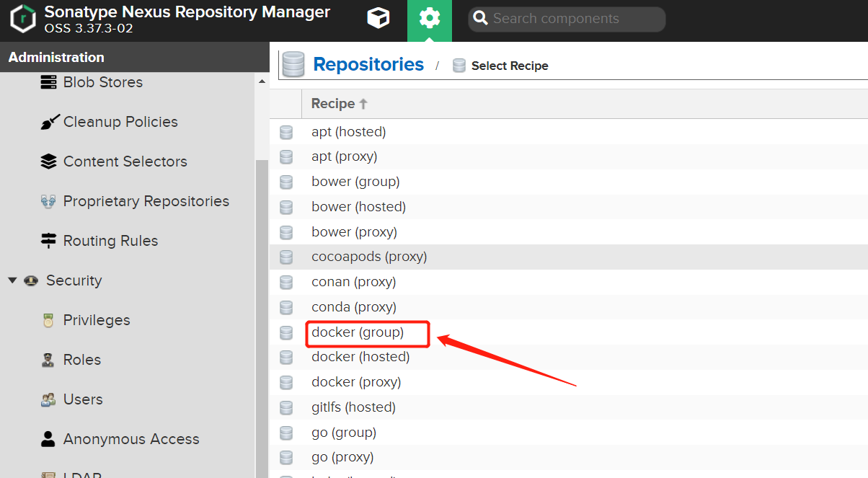Click the Proprietary Repositories icon
The height and width of the screenshot is (478, 868).
pyautogui.click(x=48, y=201)
